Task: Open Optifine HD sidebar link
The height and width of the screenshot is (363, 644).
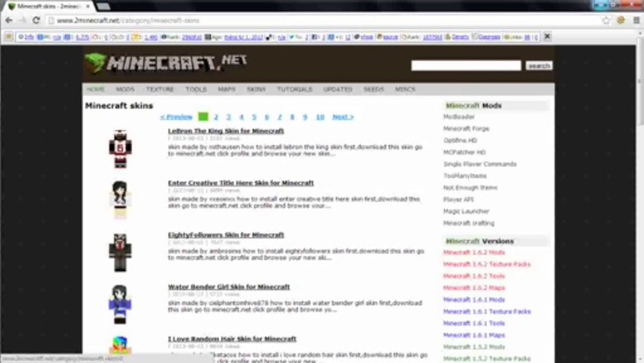Action: (x=460, y=141)
